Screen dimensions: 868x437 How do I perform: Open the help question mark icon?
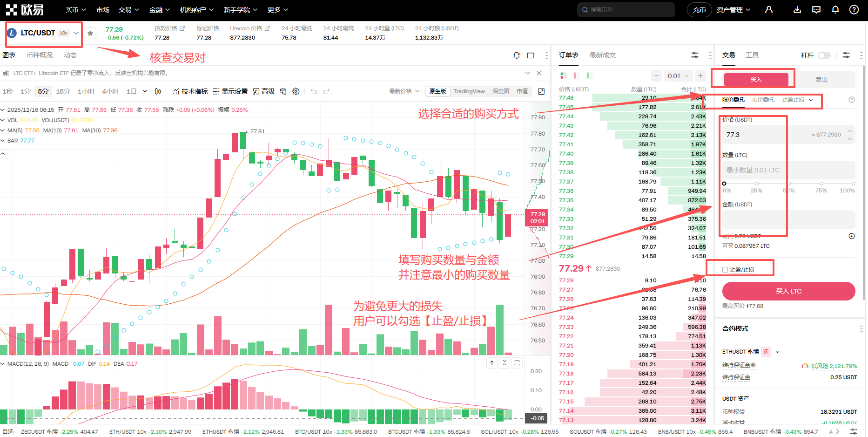click(854, 10)
